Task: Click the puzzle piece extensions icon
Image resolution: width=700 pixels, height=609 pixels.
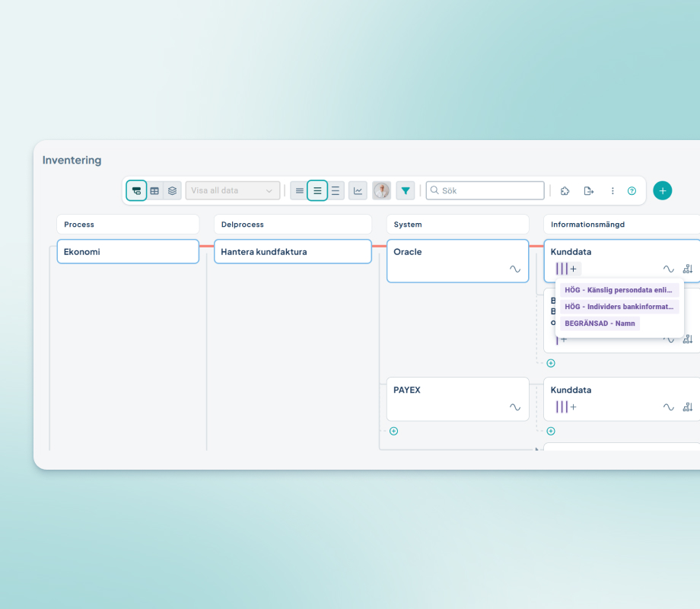Action: pos(565,191)
